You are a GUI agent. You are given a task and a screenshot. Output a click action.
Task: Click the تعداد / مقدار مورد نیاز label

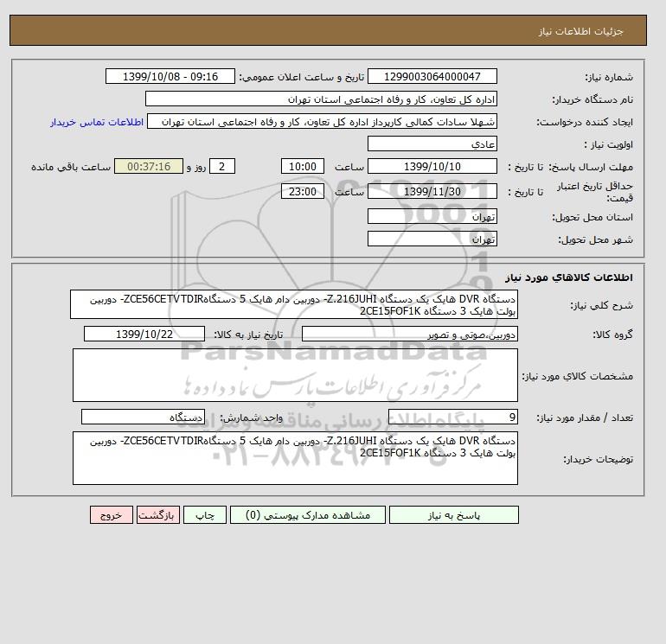tap(585, 418)
